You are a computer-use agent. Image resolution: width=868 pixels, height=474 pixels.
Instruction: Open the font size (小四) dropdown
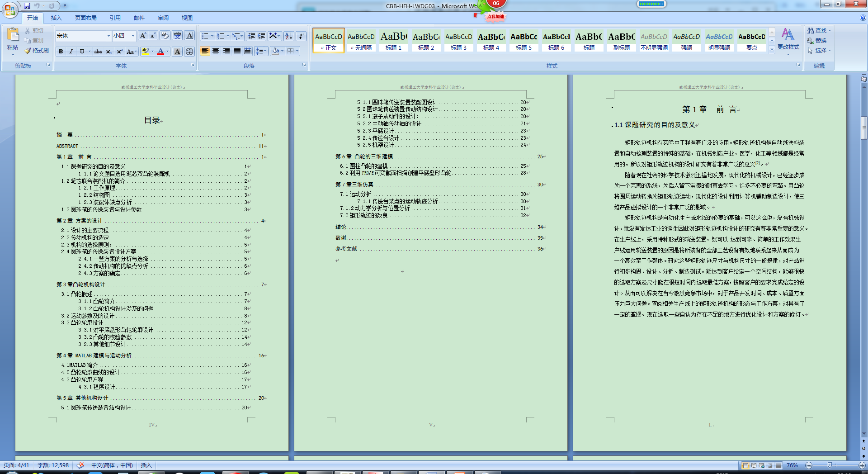coord(133,36)
